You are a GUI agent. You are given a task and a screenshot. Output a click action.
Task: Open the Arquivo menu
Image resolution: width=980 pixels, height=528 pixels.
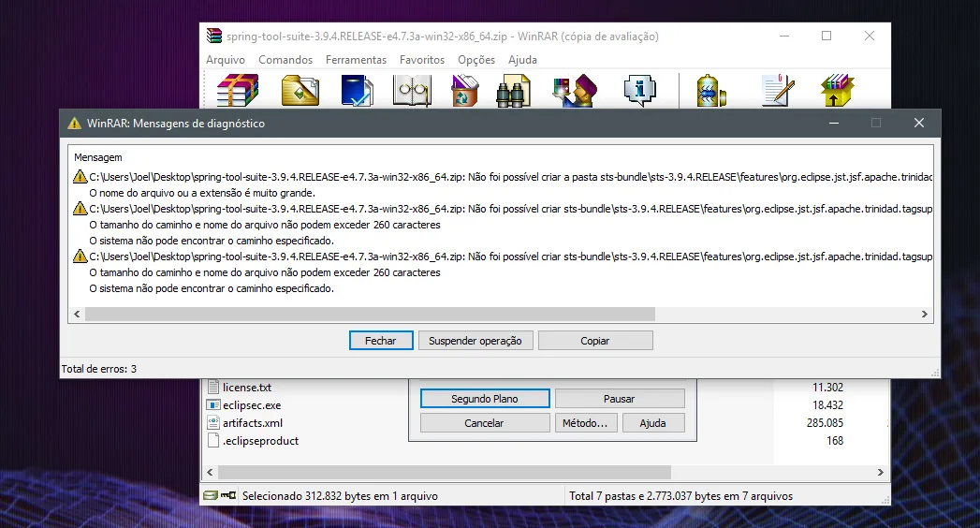tap(226, 60)
